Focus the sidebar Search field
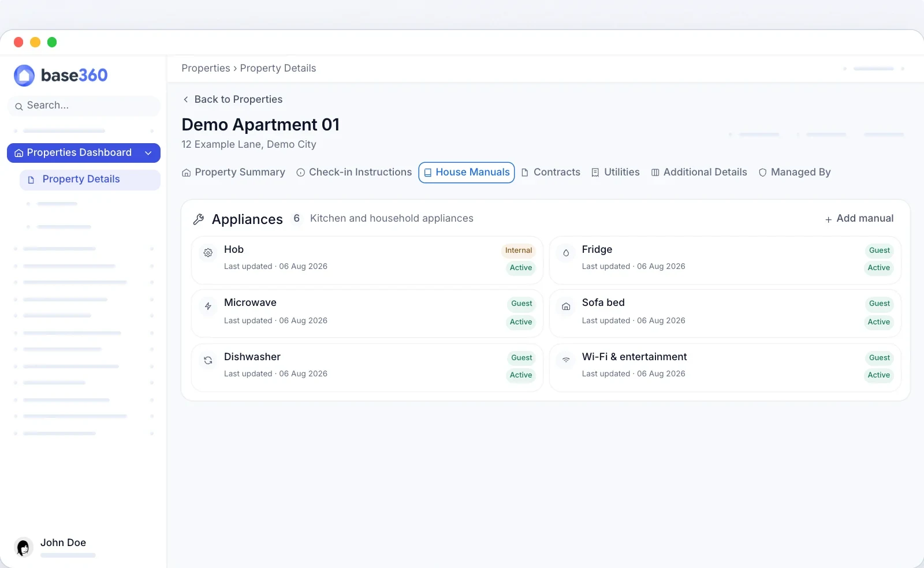The width and height of the screenshot is (924, 568). (x=84, y=106)
